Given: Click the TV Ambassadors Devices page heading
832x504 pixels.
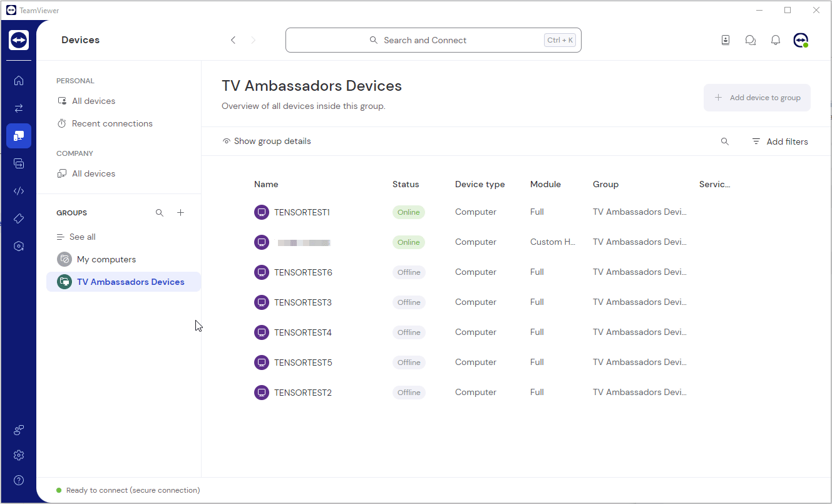Looking at the screenshot, I should click(312, 86).
